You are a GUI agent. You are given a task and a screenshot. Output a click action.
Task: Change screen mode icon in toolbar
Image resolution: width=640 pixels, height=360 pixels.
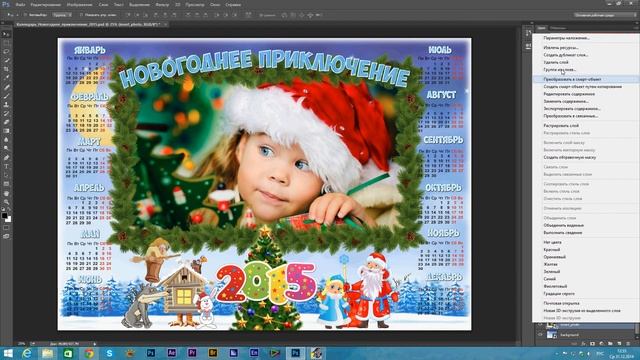tap(6, 236)
